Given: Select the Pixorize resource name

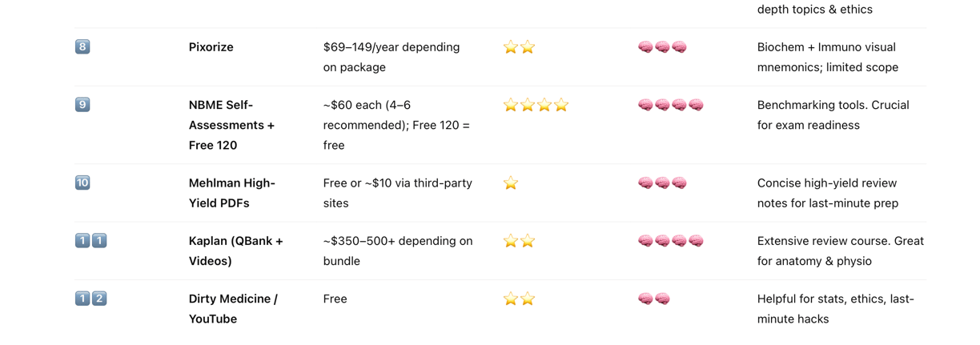Looking at the screenshot, I should point(211,47).
